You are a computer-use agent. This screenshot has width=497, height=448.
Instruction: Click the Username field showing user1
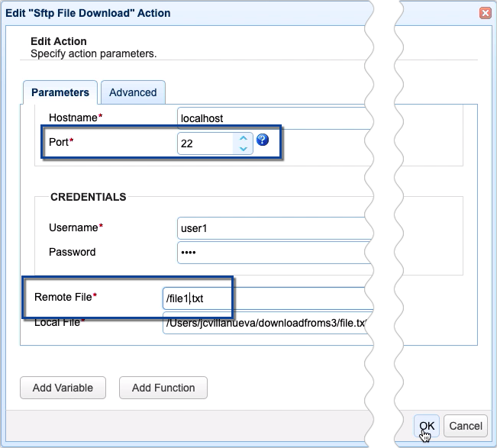267,227
